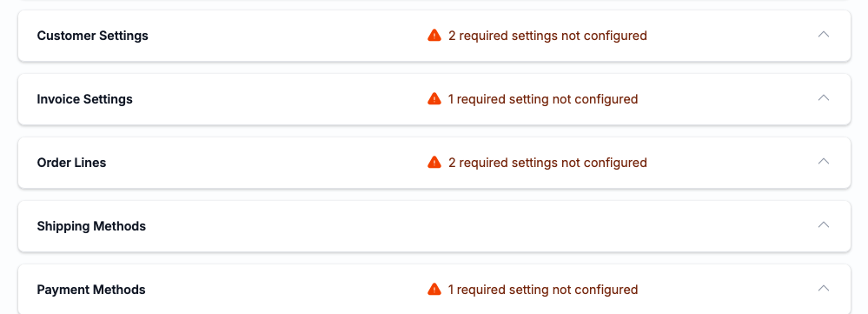
Task: Select the Payment Methods heading
Action: tap(91, 290)
